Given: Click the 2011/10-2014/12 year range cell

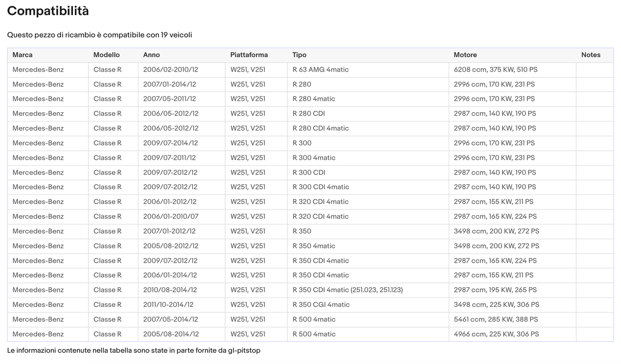Looking at the screenshot, I should pyautogui.click(x=168, y=305).
